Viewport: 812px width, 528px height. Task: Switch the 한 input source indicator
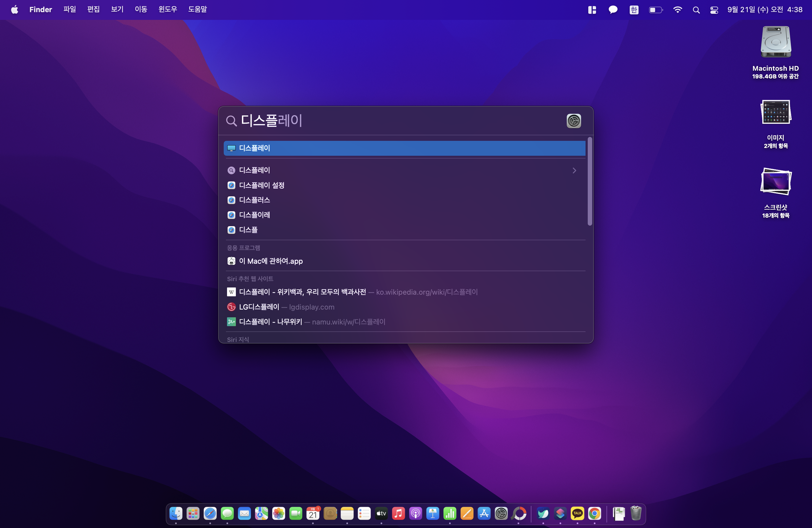[634, 10]
